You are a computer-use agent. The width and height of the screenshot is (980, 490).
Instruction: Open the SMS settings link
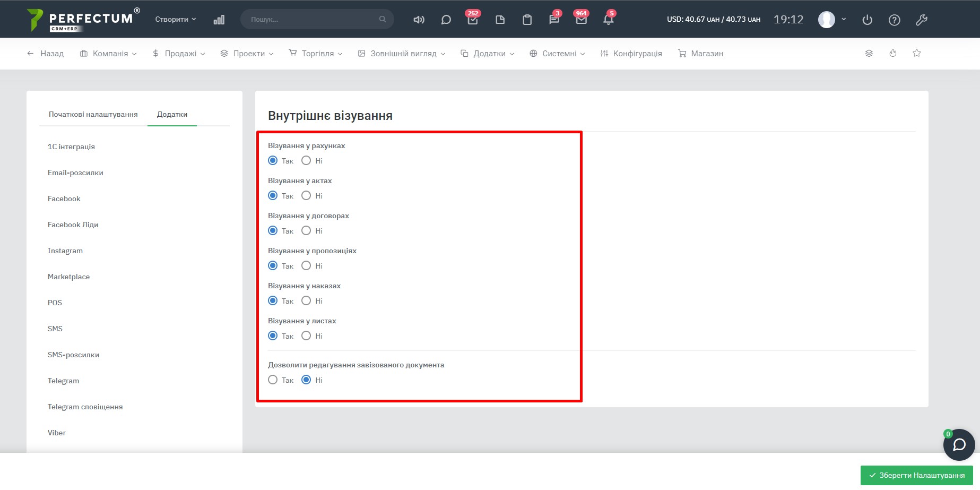pos(55,329)
